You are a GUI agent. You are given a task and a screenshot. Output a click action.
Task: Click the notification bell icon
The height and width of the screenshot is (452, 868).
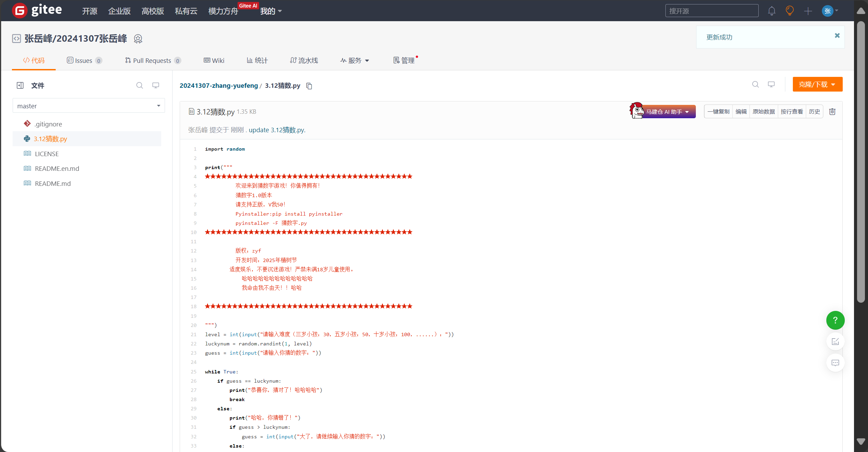pyautogui.click(x=771, y=11)
